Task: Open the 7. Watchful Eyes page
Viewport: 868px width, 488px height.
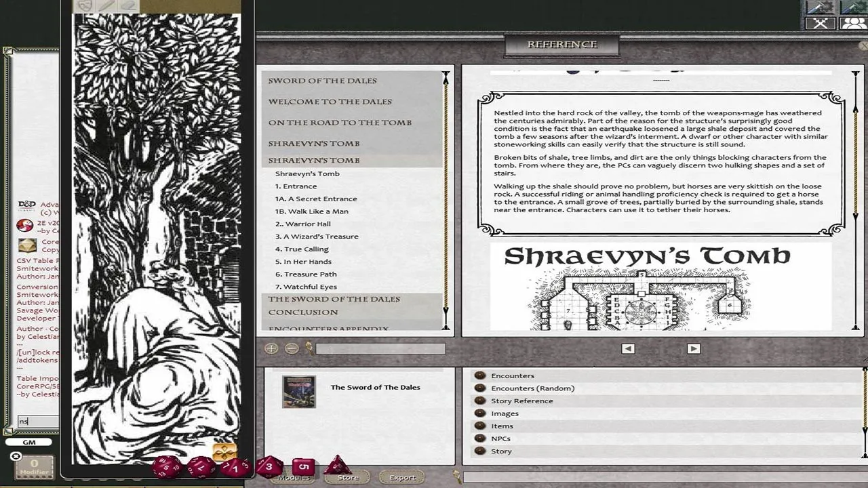Action: point(306,287)
